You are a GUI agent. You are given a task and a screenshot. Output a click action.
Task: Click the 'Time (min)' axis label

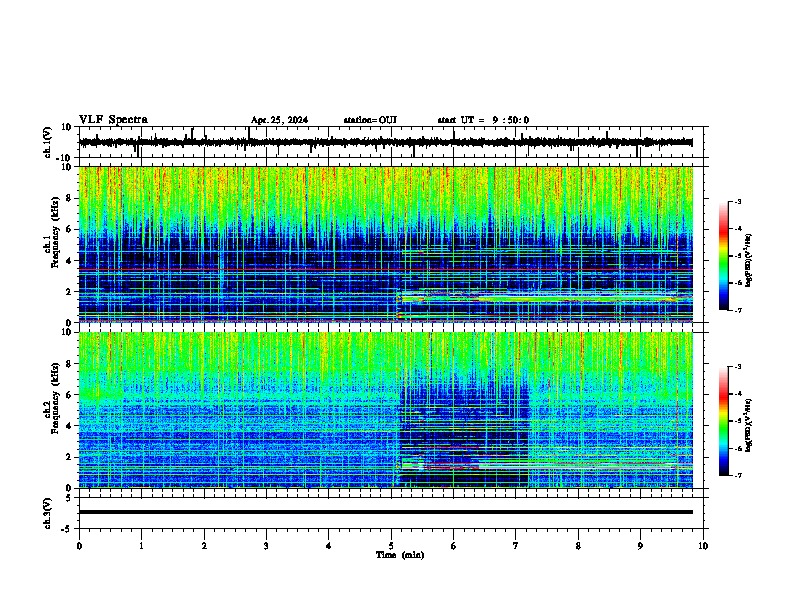pyautogui.click(x=400, y=555)
